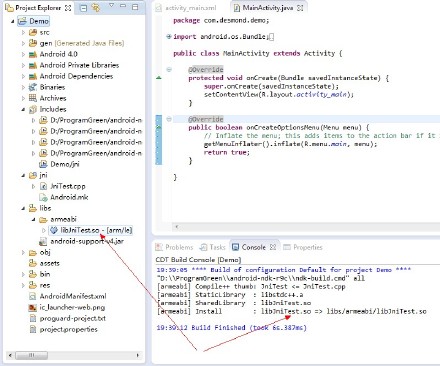This screenshot has height=366, width=440.
Task: Click the libs folder icon
Action: click(33, 208)
